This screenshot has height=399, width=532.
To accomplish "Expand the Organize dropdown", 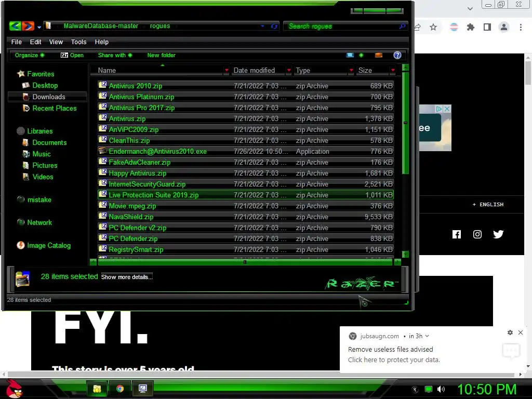I will tap(30, 55).
